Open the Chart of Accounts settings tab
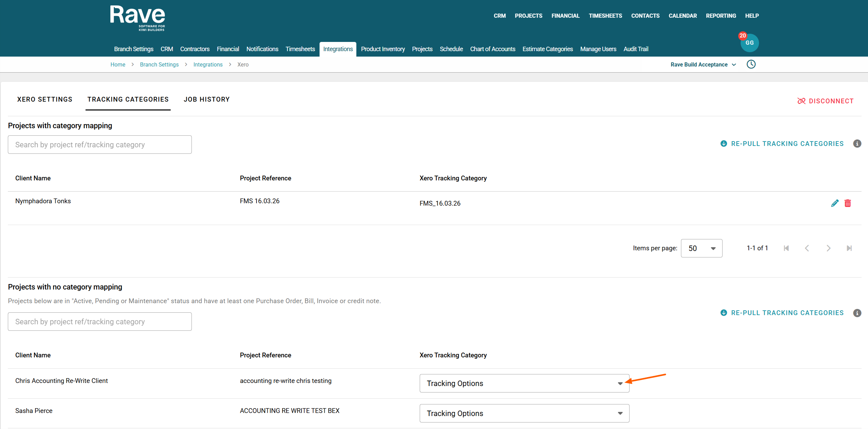Screen dimensions: 868x429 (492, 49)
